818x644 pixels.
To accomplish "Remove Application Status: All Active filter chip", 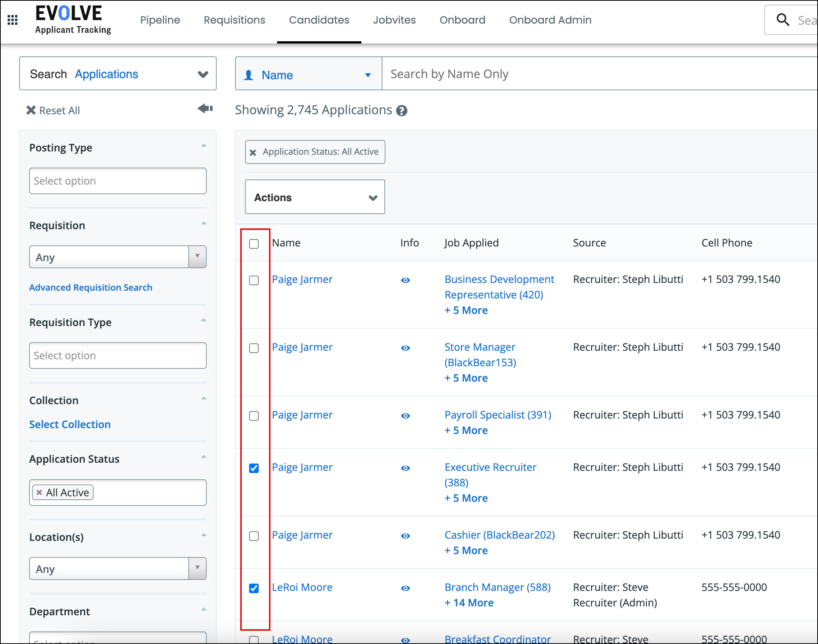I will pyautogui.click(x=253, y=152).
